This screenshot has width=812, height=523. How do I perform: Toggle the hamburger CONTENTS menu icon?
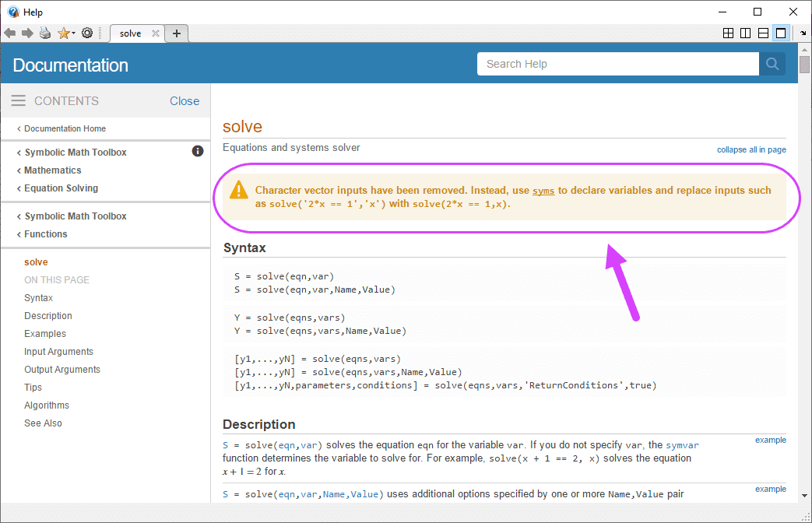[x=18, y=100]
